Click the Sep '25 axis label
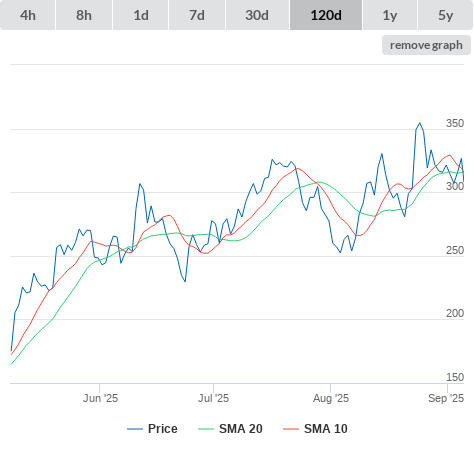474x455 pixels. (x=446, y=398)
